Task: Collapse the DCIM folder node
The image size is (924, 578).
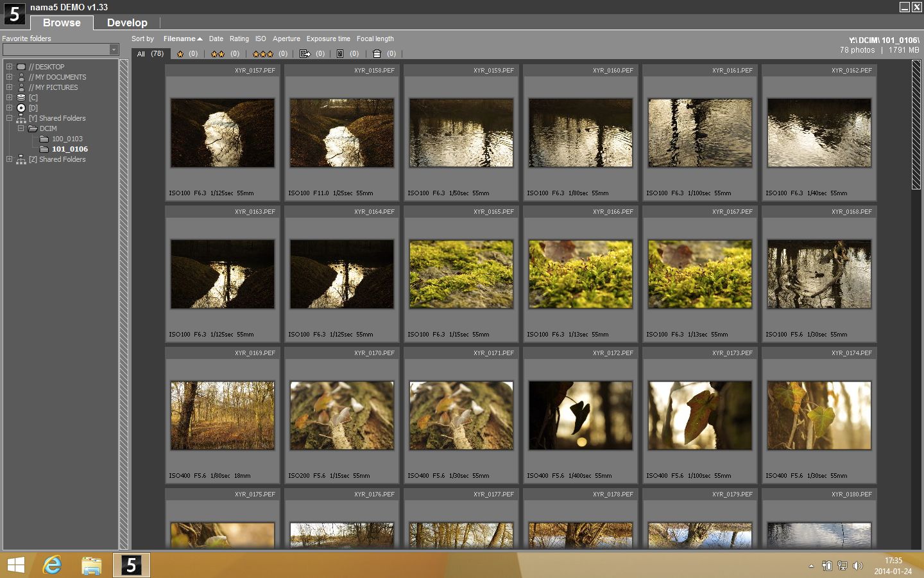Action: pyautogui.click(x=21, y=128)
